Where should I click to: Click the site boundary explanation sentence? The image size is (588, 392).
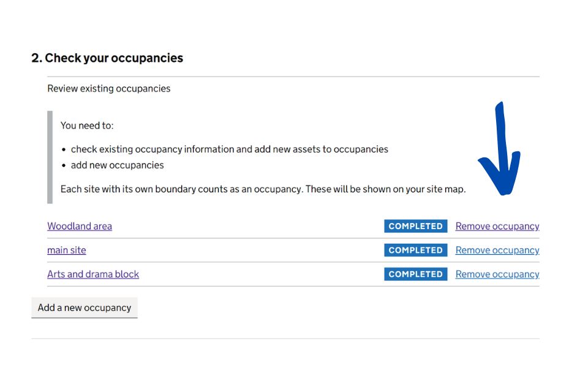pyautogui.click(x=263, y=189)
